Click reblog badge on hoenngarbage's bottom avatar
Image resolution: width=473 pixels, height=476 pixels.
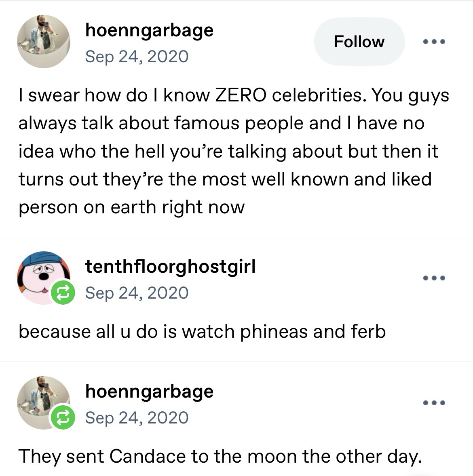[62, 417]
